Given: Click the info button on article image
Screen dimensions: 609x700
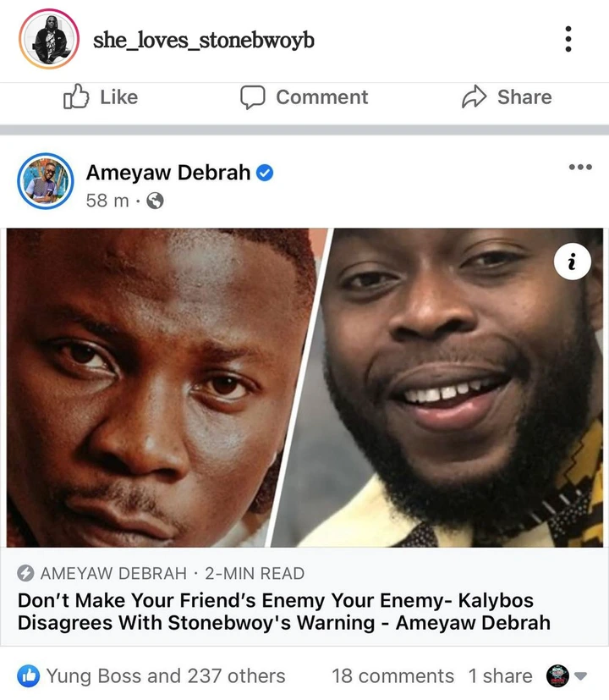Looking at the screenshot, I should coord(573,262).
